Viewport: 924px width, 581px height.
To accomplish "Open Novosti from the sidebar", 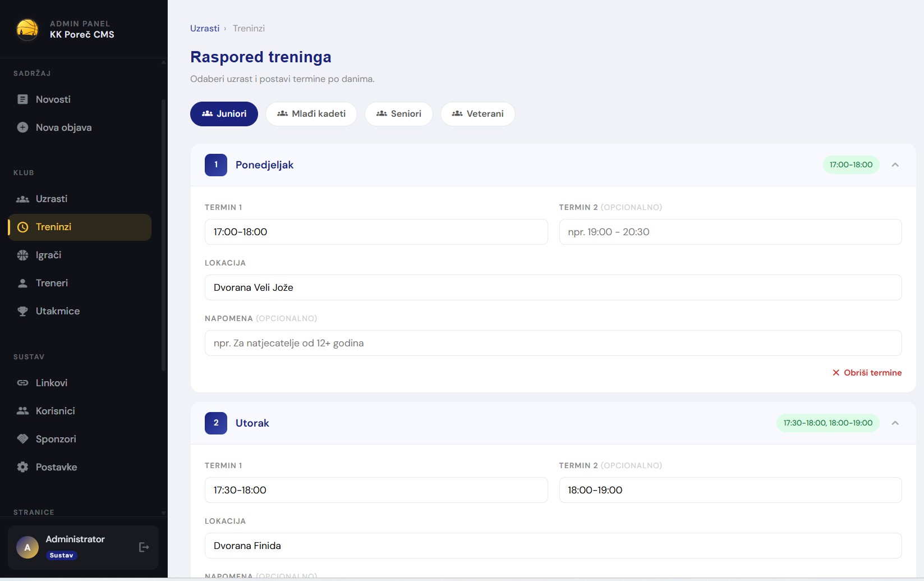I will point(53,99).
